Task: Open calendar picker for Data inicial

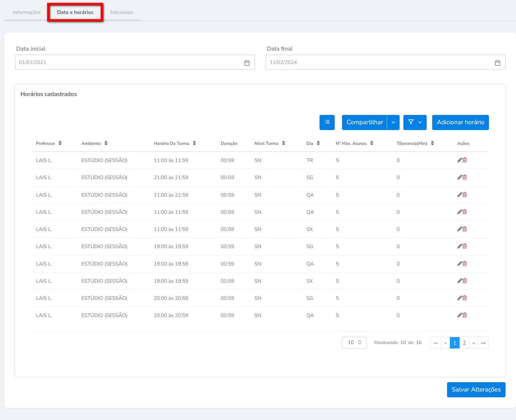Action: click(x=247, y=63)
